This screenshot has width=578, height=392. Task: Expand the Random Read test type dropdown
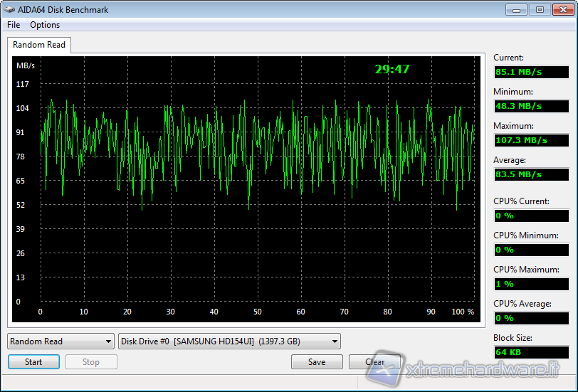(x=61, y=341)
